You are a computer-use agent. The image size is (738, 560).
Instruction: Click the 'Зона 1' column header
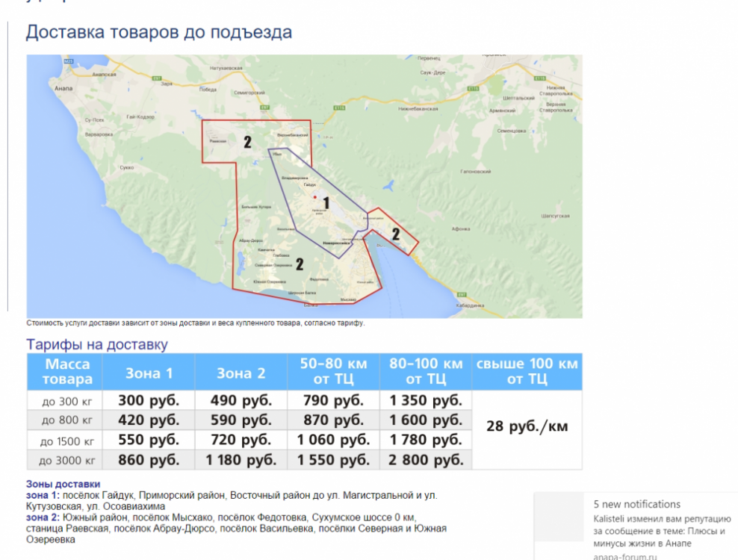pyautogui.click(x=148, y=373)
